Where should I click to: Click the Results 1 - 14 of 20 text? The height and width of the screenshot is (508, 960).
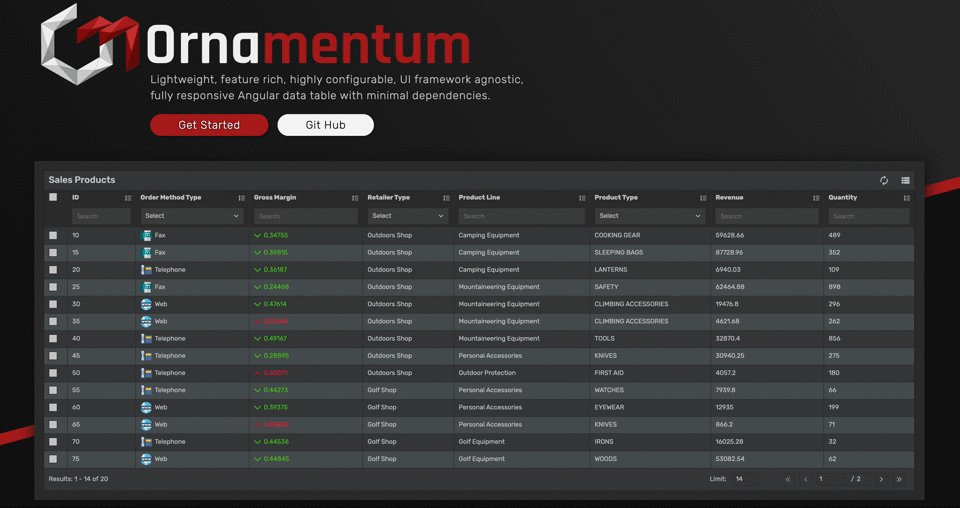point(78,479)
